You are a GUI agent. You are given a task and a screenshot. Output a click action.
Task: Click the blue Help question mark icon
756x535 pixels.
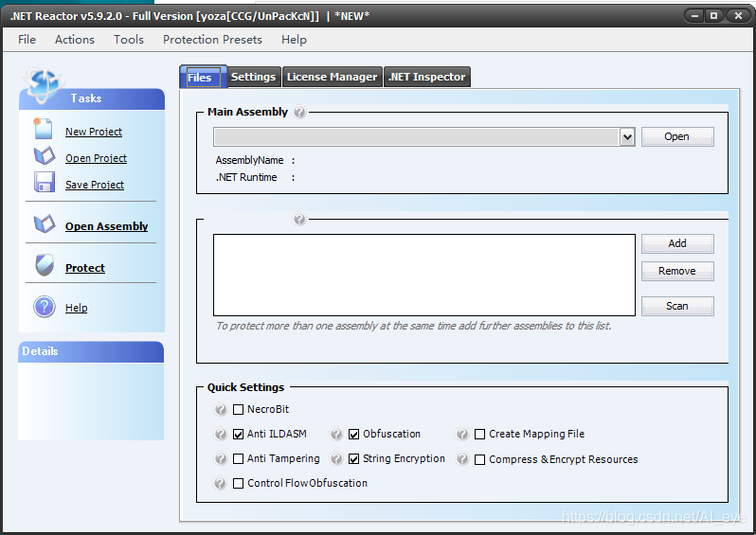45,307
